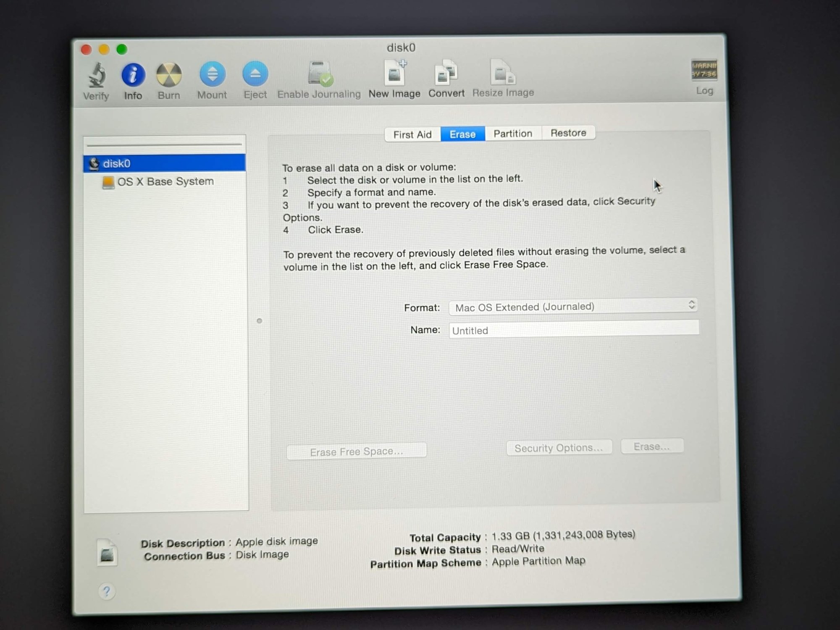
Task: Open the Restore tab
Action: pyautogui.click(x=568, y=133)
